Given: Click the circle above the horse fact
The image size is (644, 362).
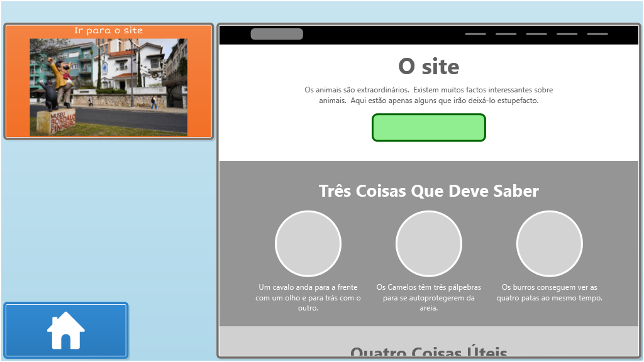Looking at the screenshot, I should click(x=308, y=244).
